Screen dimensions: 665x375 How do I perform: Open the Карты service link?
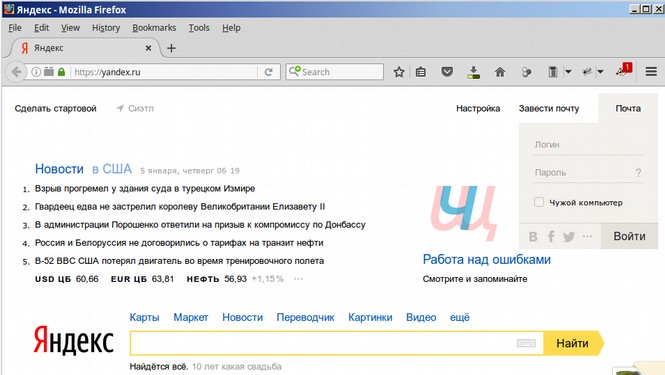(145, 317)
